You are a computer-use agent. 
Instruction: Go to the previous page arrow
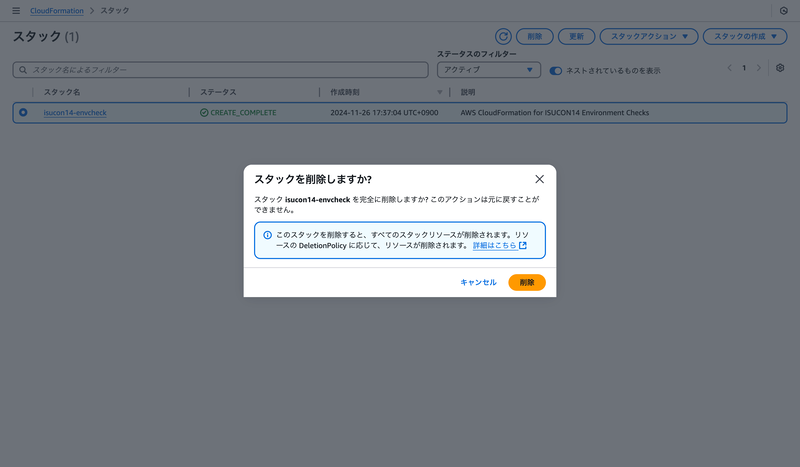point(730,68)
